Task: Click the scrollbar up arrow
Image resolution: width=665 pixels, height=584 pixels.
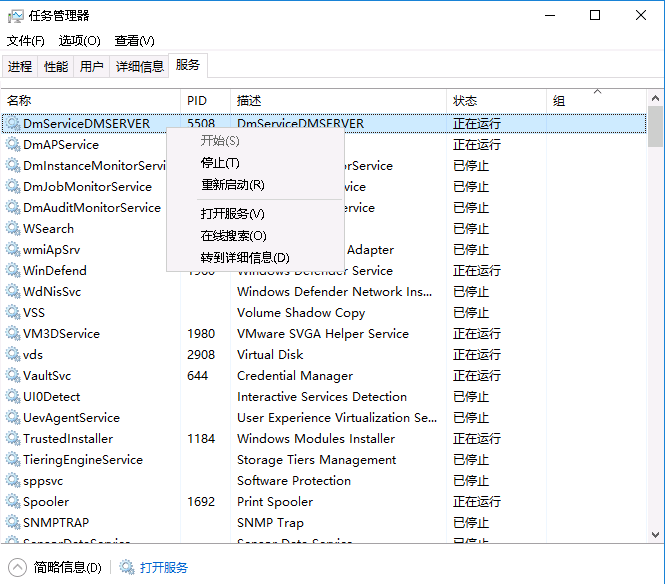Action: point(655,98)
